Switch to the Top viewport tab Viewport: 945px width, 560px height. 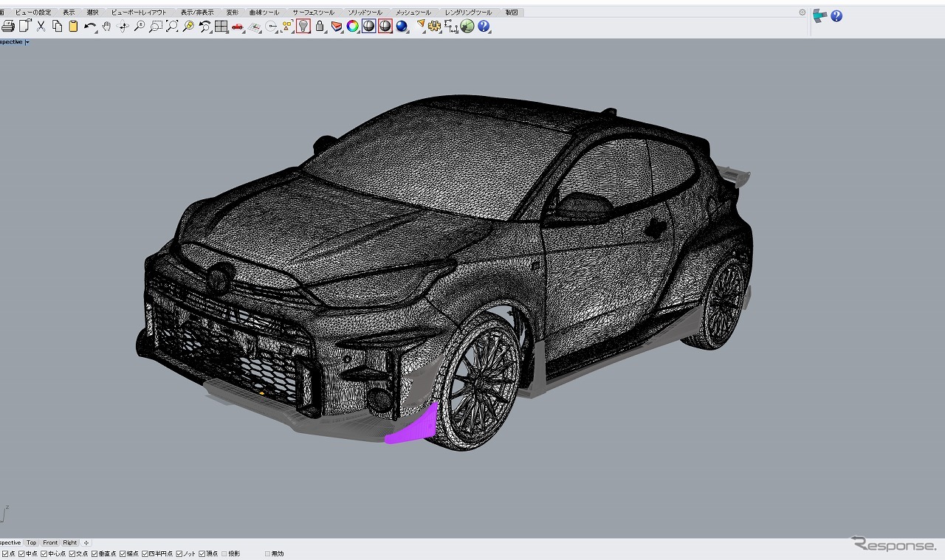click(31, 543)
